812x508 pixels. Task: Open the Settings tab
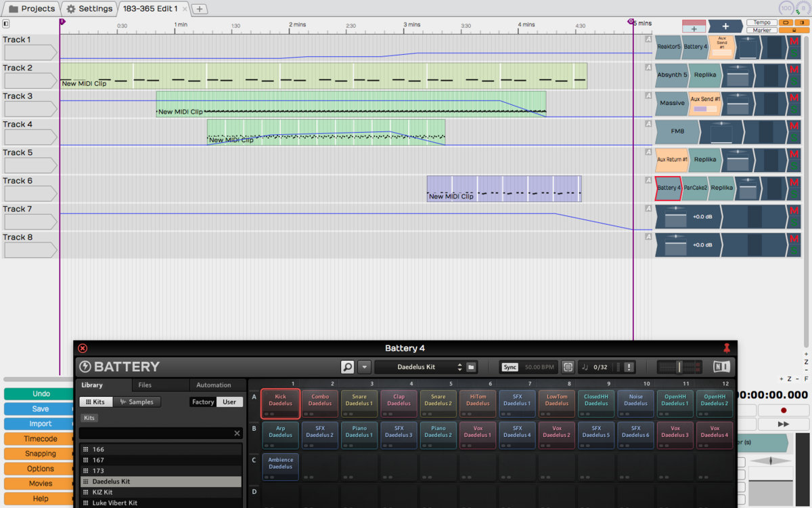(x=89, y=9)
